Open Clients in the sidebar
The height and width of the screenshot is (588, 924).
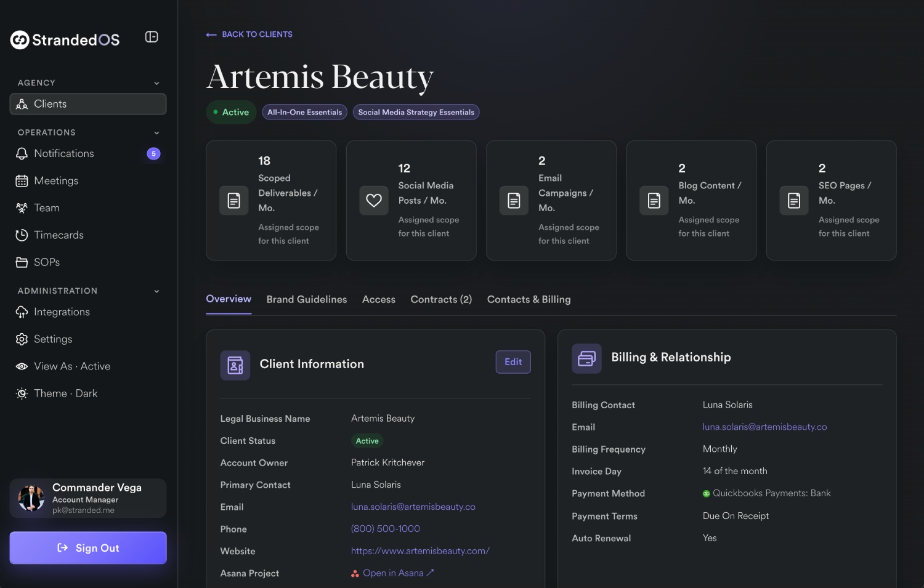(x=88, y=104)
